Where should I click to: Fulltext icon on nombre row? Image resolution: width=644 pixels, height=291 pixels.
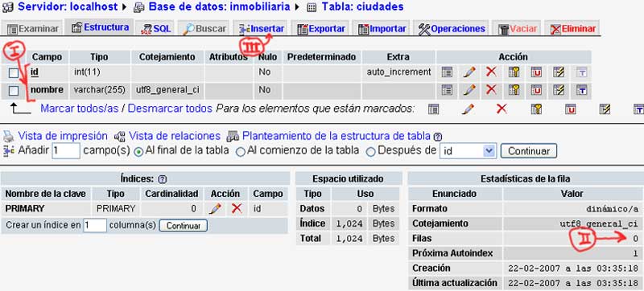click(x=581, y=90)
